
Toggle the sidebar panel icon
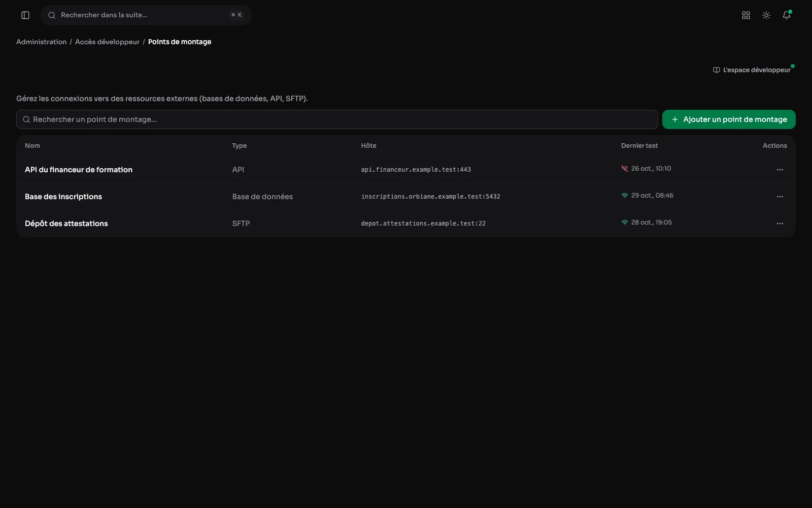(25, 15)
